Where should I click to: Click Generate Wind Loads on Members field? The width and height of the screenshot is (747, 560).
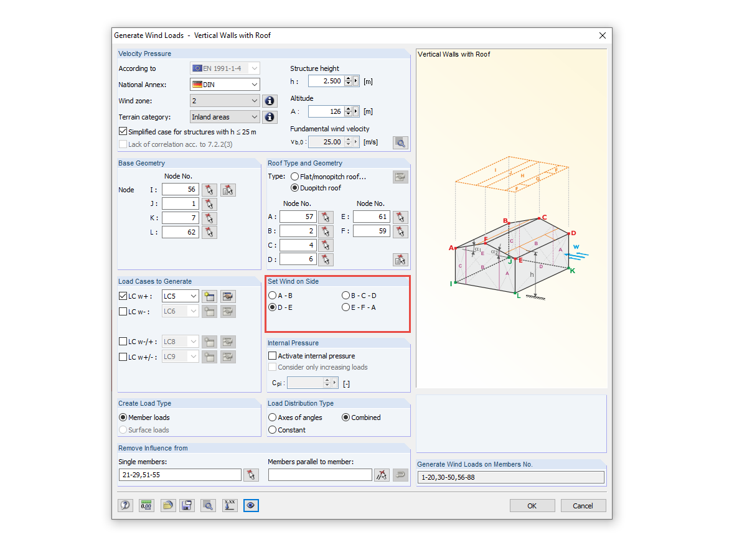(510, 477)
